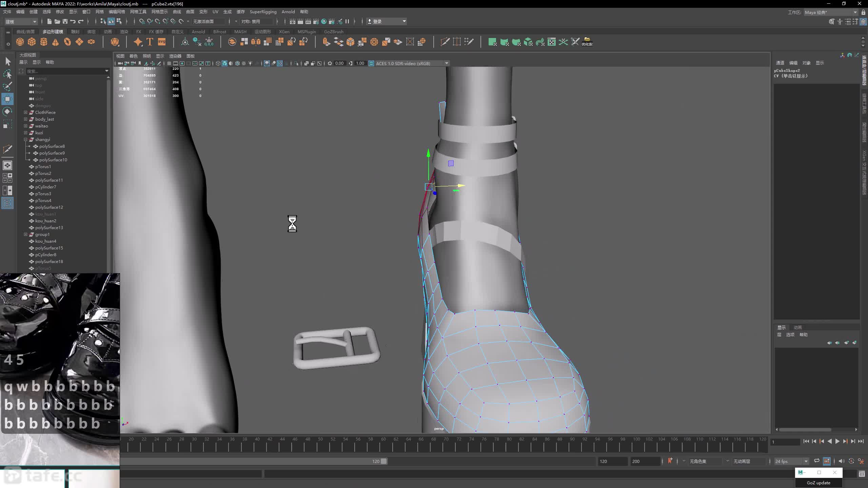
Task: Play forward on the timeline controls
Action: [837, 441]
